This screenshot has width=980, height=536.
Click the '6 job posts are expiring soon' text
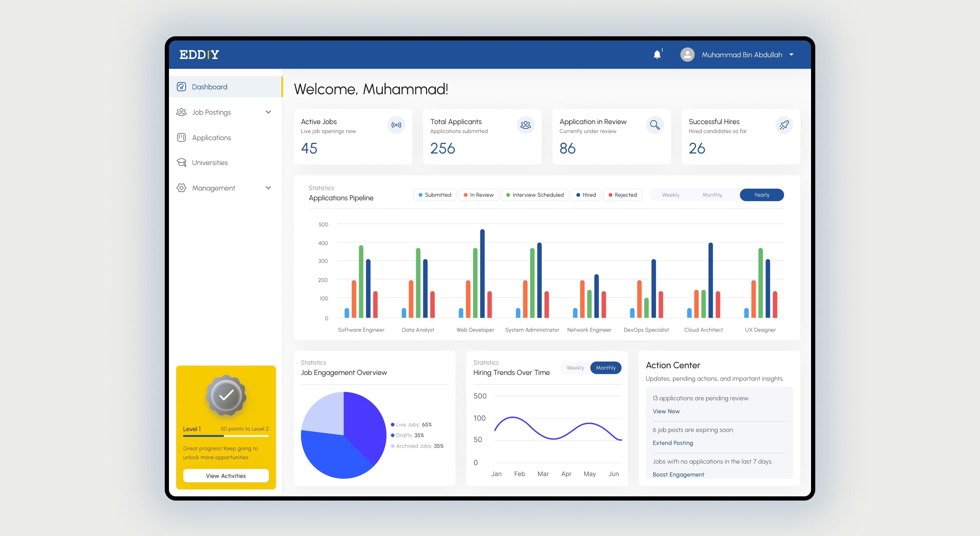[x=693, y=430]
